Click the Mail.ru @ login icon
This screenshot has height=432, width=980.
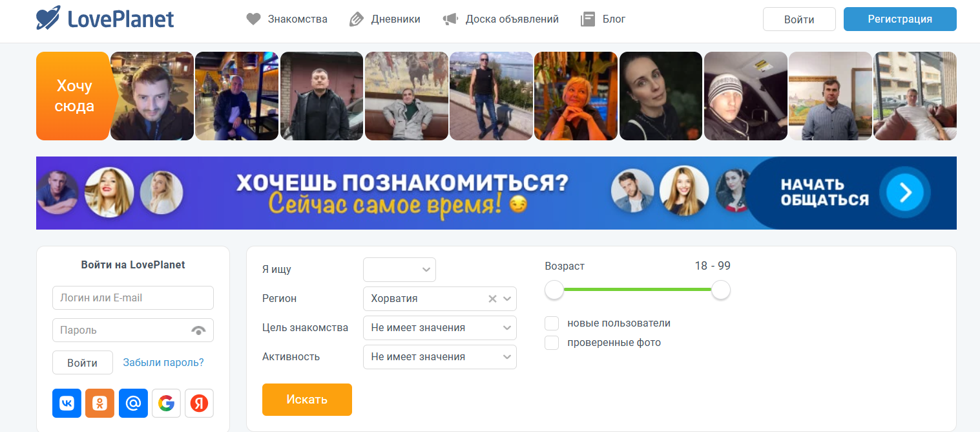[x=133, y=404]
